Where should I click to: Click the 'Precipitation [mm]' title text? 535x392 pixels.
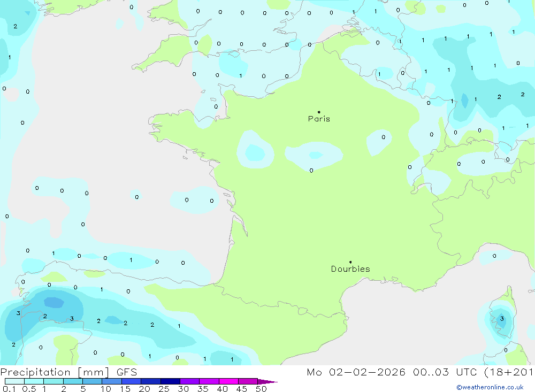point(55,372)
